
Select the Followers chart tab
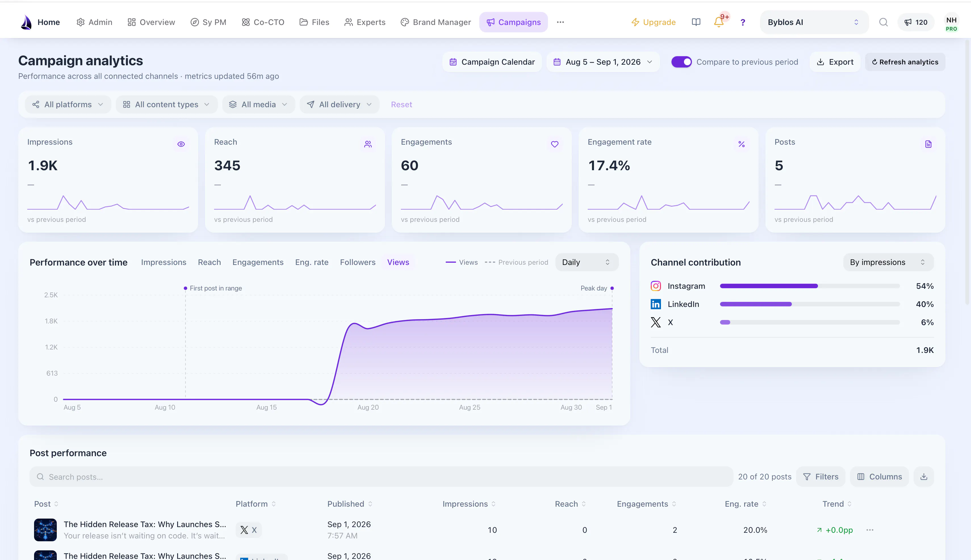tap(357, 262)
